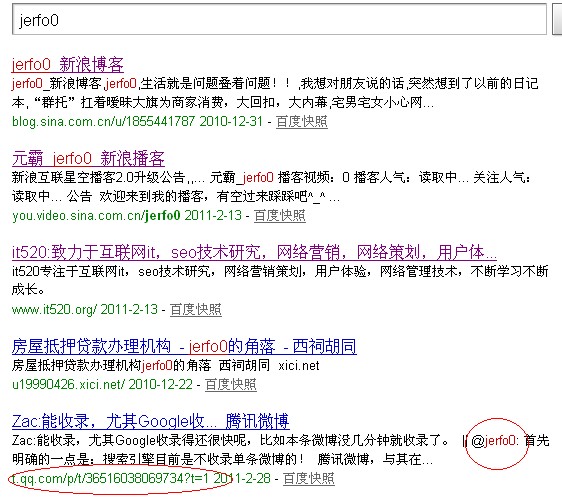
Task: Open the 房屋抵押贷款办理机构 西祠胡同 result title
Action: pos(184,346)
